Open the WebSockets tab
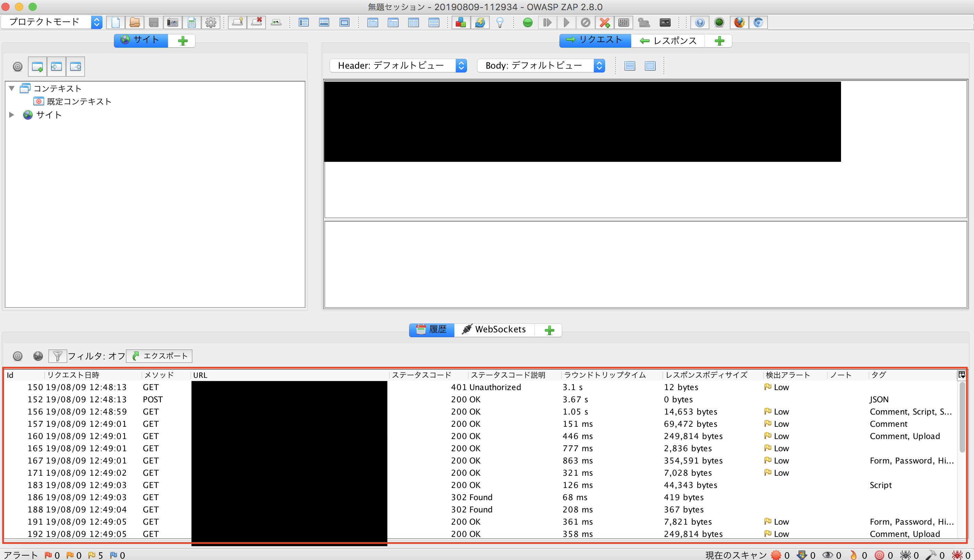 click(494, 330)
